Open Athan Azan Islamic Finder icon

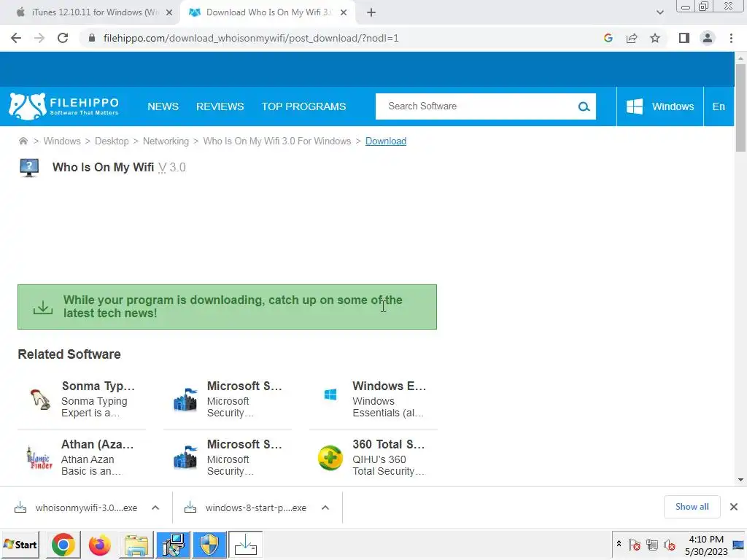tap(39, 458)
